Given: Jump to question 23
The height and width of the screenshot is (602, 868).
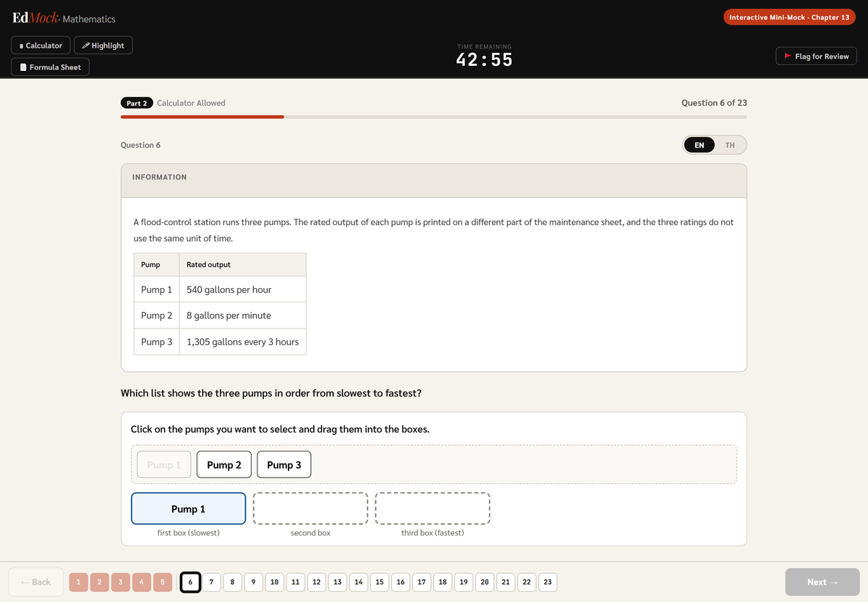Looking at the screenshot, I should tap(547, 582).
